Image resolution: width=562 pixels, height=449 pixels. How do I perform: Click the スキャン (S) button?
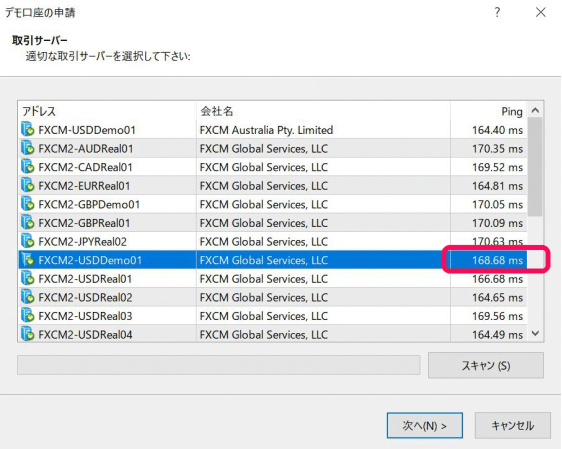[x=486, y=366]
